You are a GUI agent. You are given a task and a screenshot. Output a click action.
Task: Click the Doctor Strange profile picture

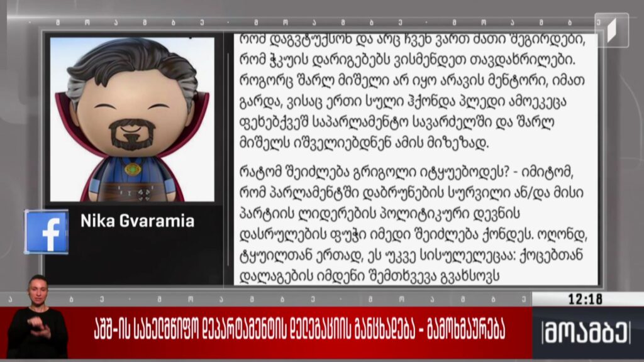point(132,119)
